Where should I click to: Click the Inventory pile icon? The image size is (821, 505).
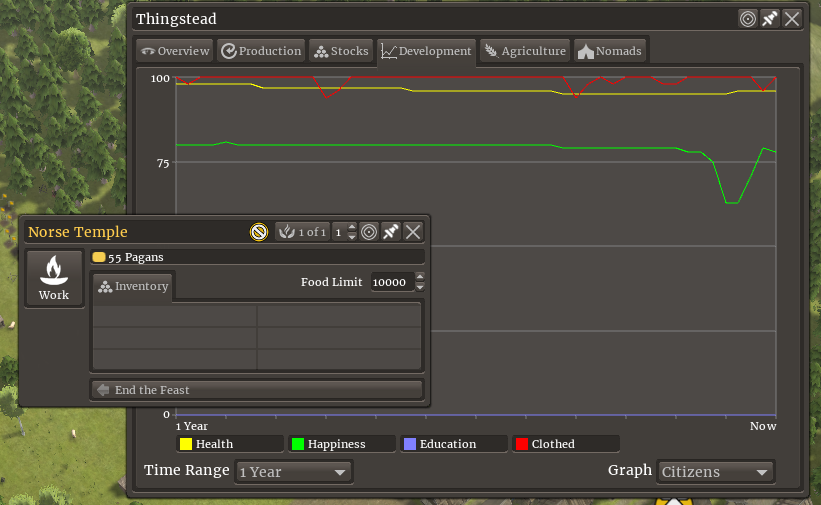click(105, 287)
